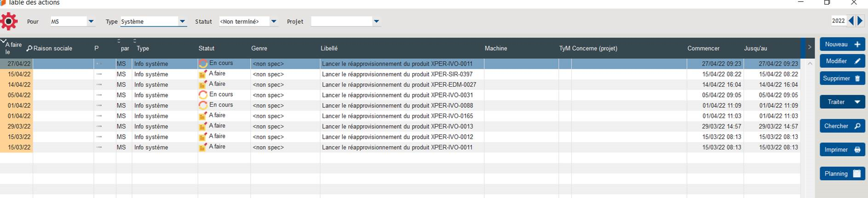
Task: Delete using the Supprimer button
Action: 842,79
